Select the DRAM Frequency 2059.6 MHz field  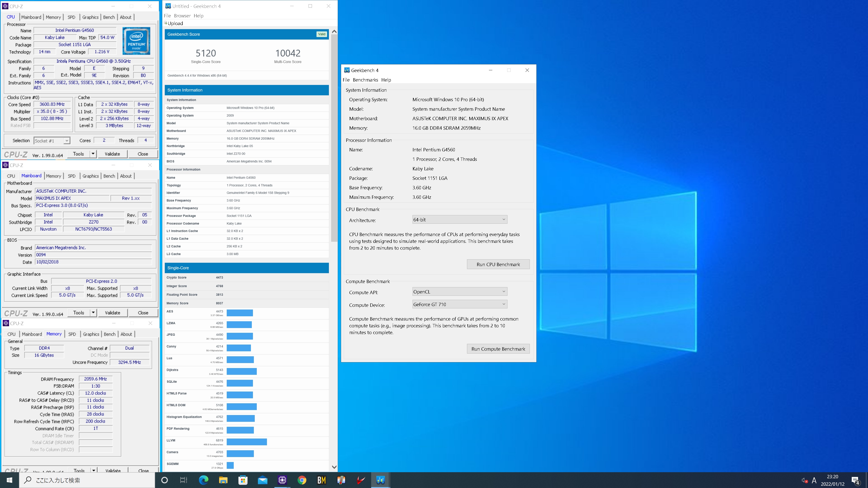tap(95, 379)
